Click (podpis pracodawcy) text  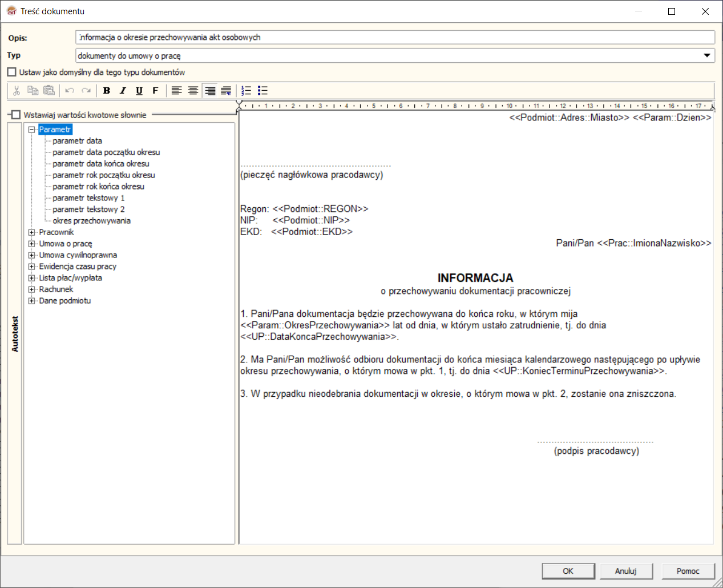coord(596,451)
